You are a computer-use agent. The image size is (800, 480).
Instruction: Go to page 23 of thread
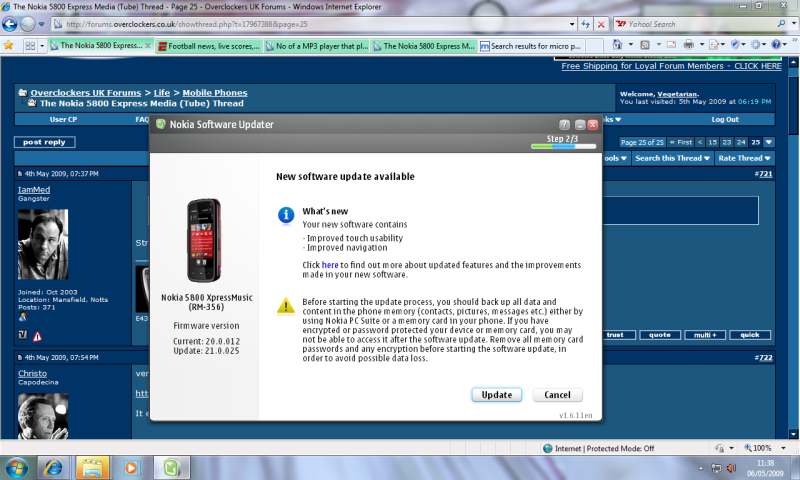(x=727, y=142)
